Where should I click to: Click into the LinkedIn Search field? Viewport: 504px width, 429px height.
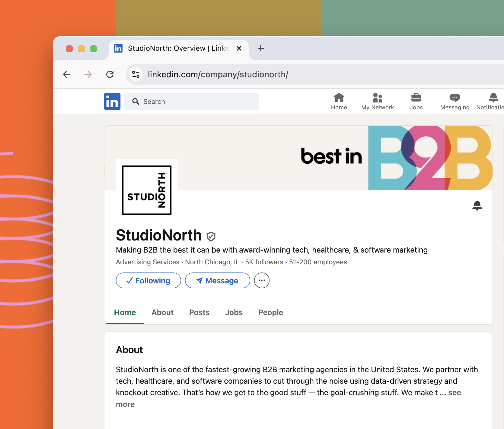pyautogui.click(x=192, y=102)
